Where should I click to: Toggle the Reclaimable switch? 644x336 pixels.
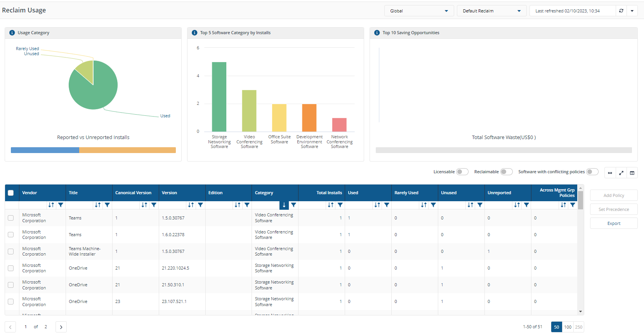(x=507, y=172)
